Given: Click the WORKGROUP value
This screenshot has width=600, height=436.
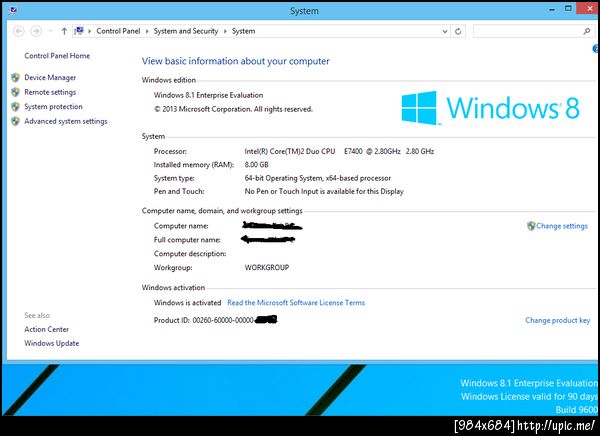Looking at the screenshot, I should [x=267, y=268].
